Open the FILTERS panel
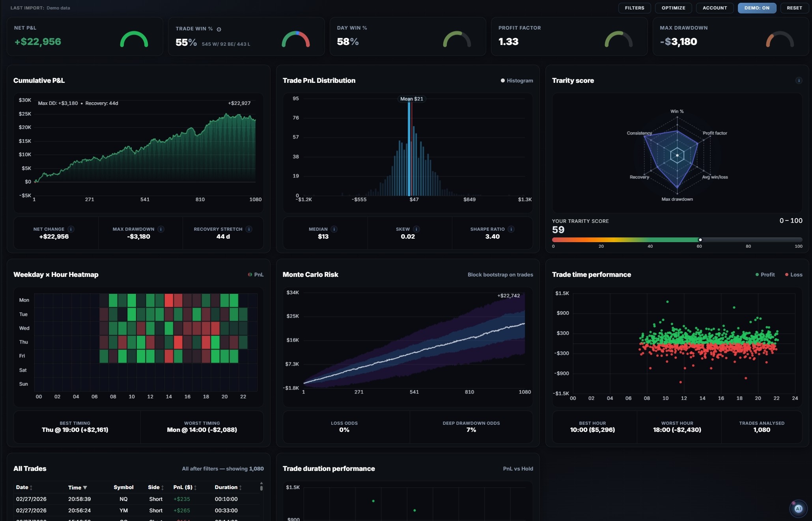 [634, 8]
